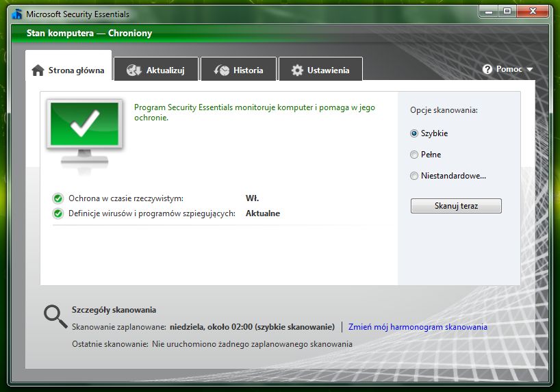Click 'Szczegóły skanowania' heading
This screenshot has height=392, width=560.
point(114,310)
